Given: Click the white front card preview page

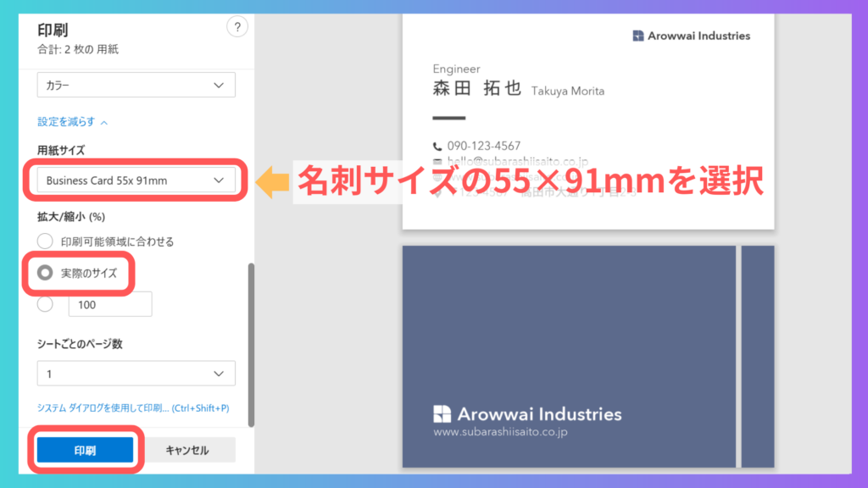Looking at the screenshot, I should 587,119.
